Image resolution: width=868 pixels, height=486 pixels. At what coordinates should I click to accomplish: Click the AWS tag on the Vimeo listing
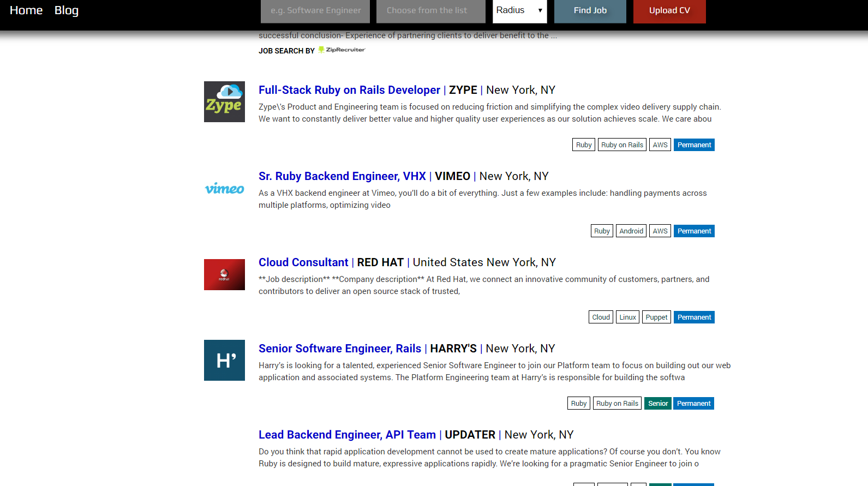660,231
